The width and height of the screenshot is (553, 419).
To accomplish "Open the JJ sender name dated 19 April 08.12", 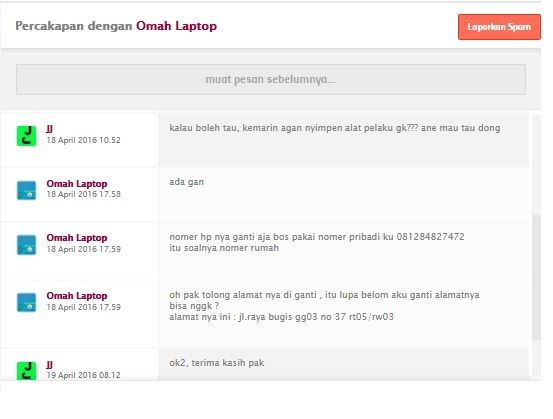I will (x=49, y=365).
